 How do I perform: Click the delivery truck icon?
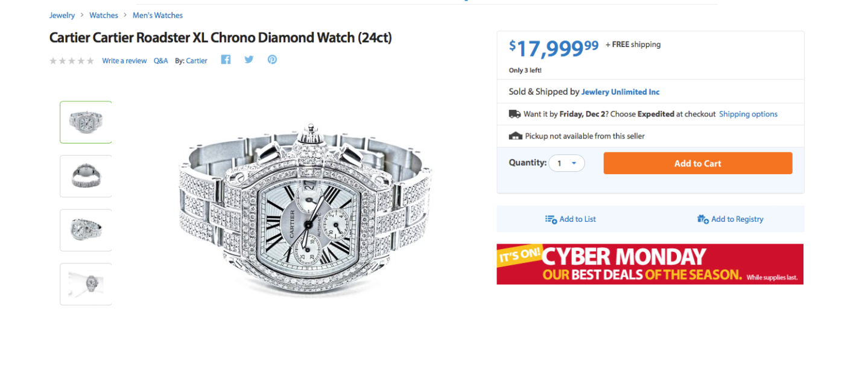coord(515,114)
